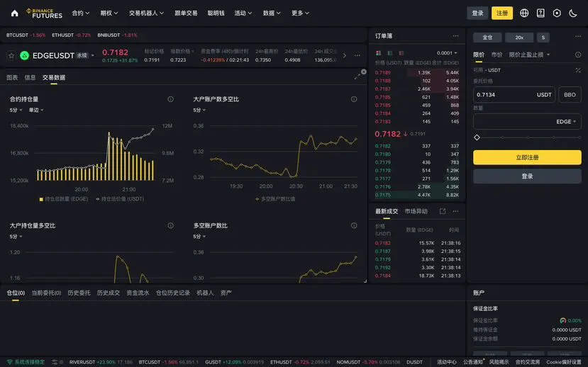Open EDGE quantity unit dropdown
Image resolution: width=588 pixels, height=367 pixels.
tap(566, 122)
